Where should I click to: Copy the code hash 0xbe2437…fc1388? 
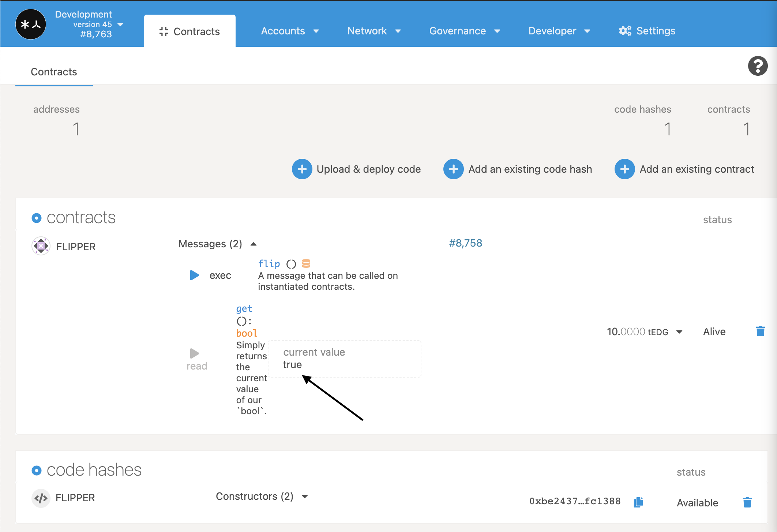(x=638, y=502)
